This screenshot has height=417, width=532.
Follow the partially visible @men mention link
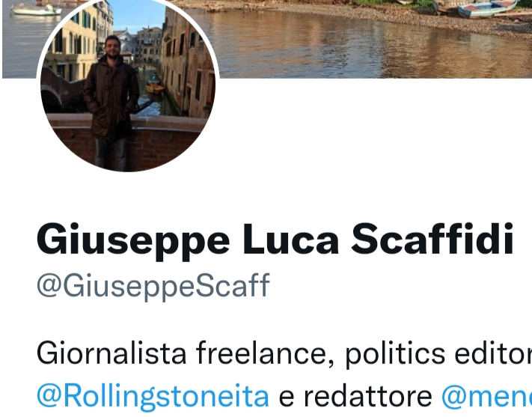[486, 396]
